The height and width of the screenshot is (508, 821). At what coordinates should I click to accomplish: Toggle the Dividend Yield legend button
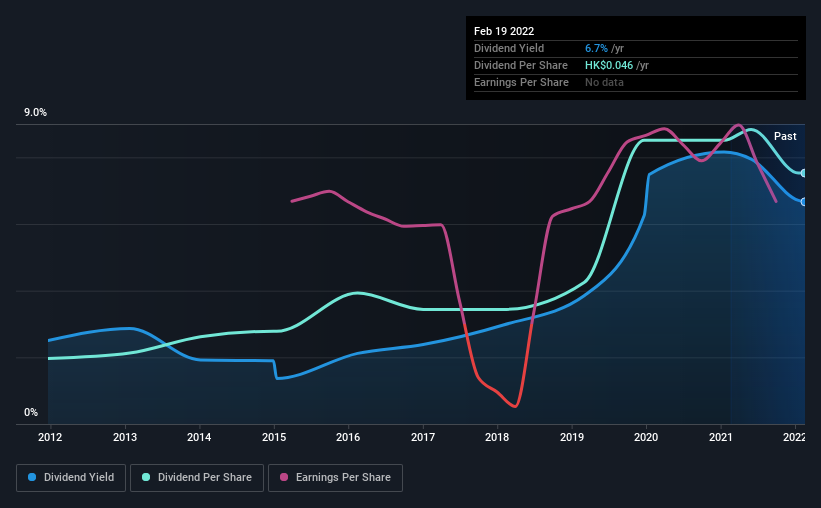pyautogui.click(x=71, y=478)
